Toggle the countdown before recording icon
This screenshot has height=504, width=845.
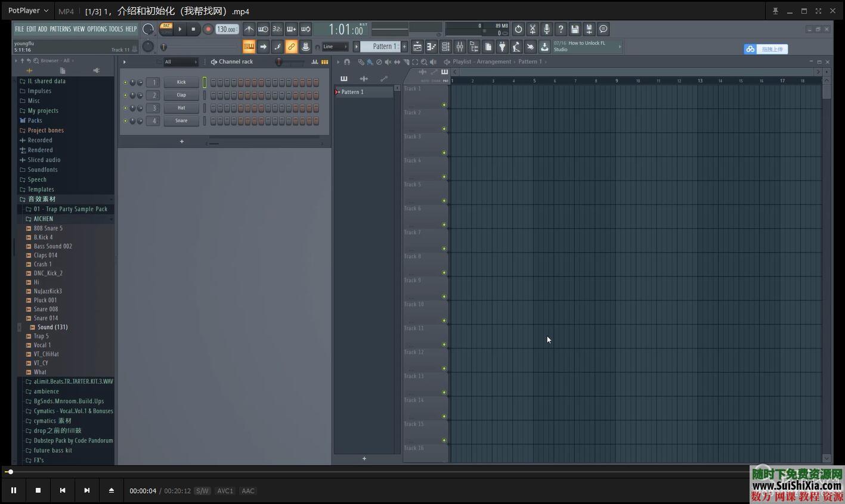coord(277,29)
